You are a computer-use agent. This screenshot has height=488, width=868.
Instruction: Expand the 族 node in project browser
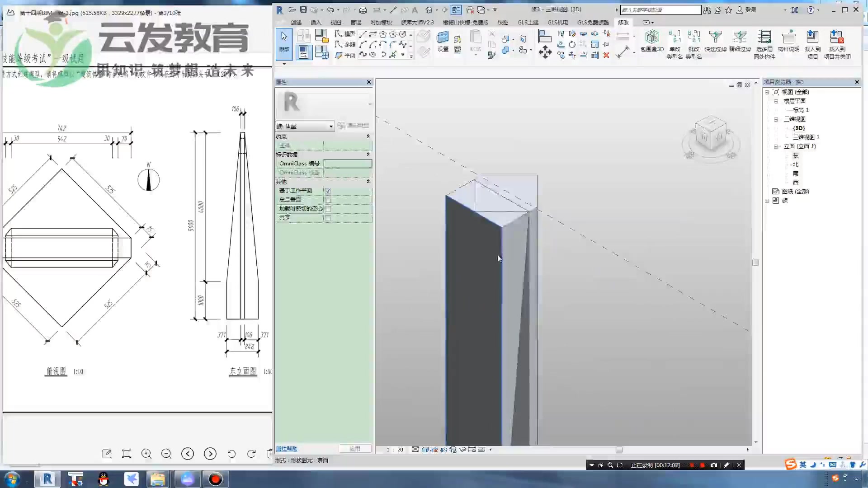[x=767, y=201]
